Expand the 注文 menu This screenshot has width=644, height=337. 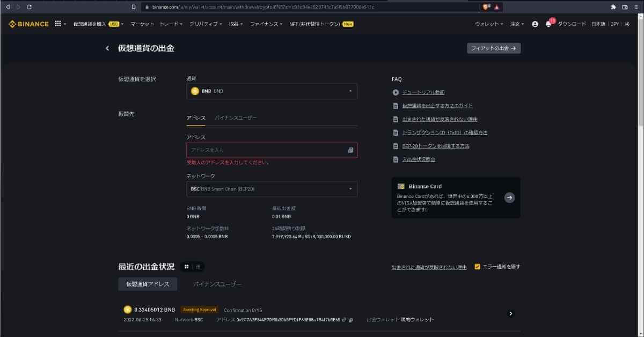coord(517,24)
